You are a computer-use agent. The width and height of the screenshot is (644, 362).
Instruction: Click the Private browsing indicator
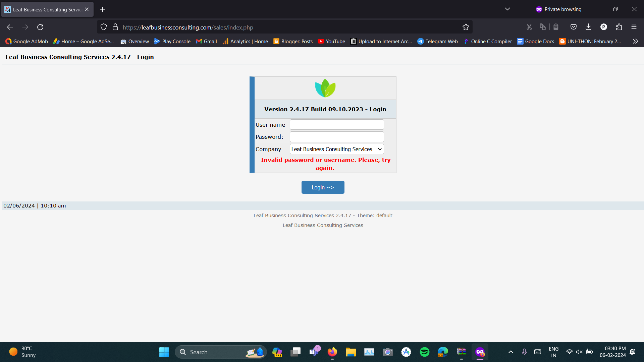(x=558, y=9)
